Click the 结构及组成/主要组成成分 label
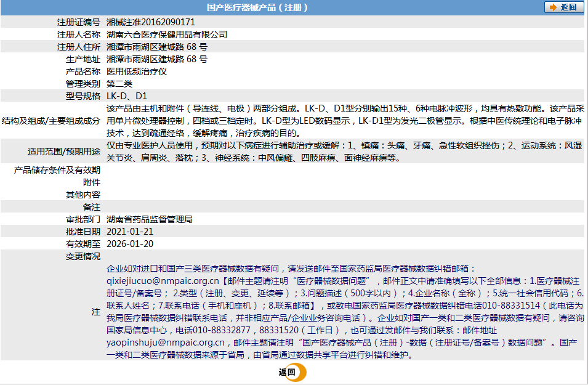 click(51, 121)
